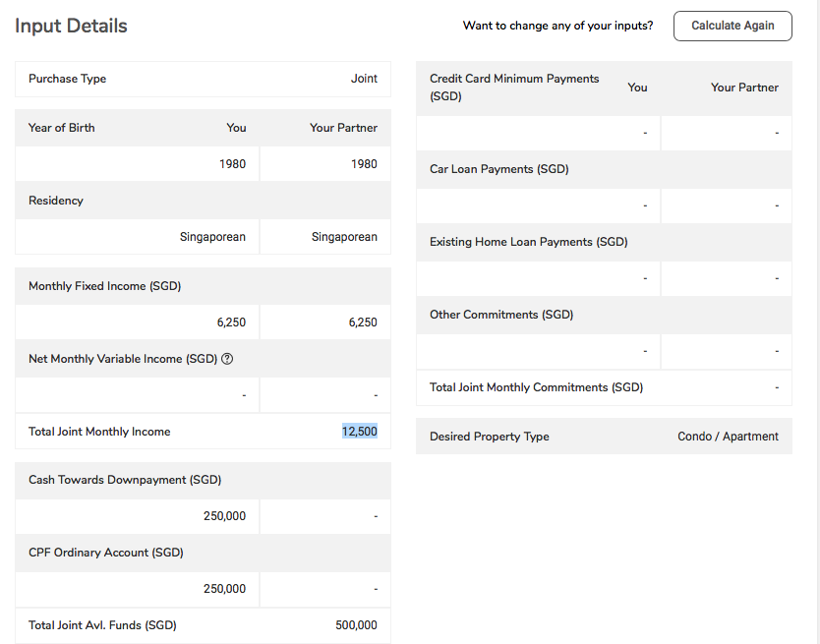Select the Car Loan Payments (SGD) row header
The width and height of the screenshot is (820, 644).
pyautogui.click(x=498, y=169)
